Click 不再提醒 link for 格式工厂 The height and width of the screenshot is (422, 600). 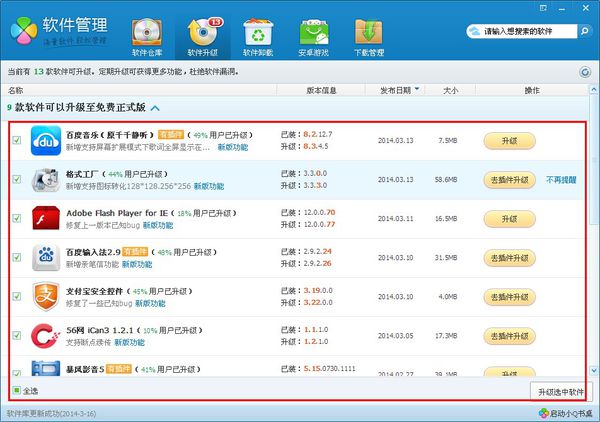tap(561, 180)
